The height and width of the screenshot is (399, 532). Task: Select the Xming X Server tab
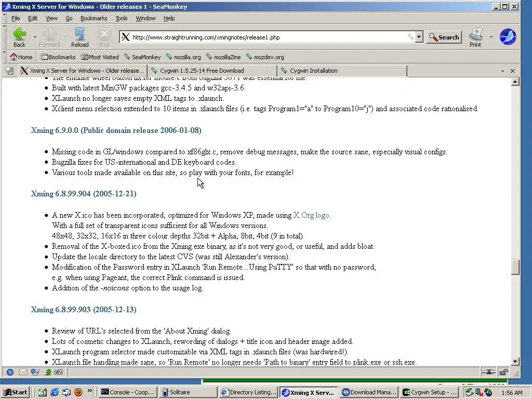click(83, 71)
